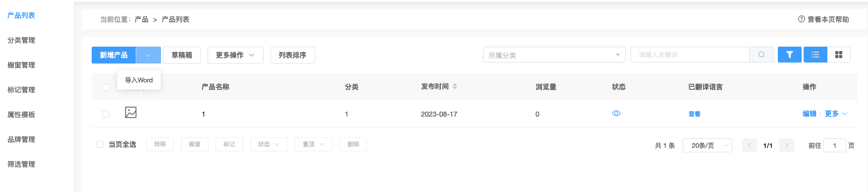Sort by 发布时间 arrows
Viewport: 868px width, 192px height.
click(455, 86)
